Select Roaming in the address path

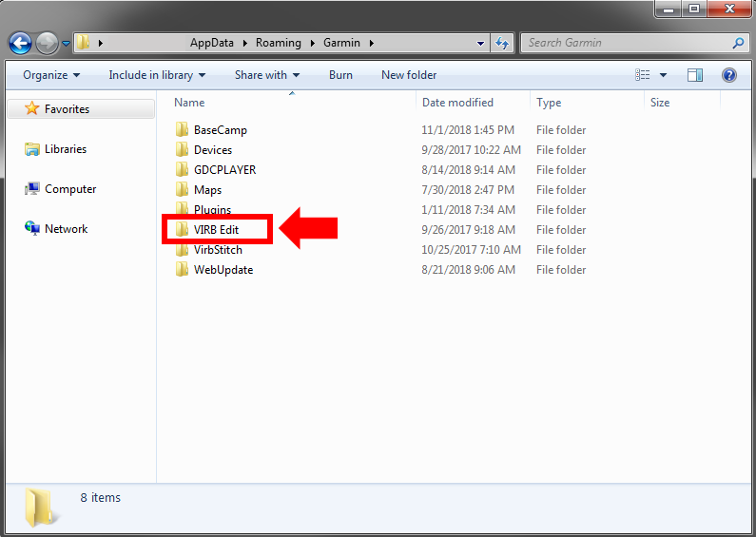pos(279,43)
